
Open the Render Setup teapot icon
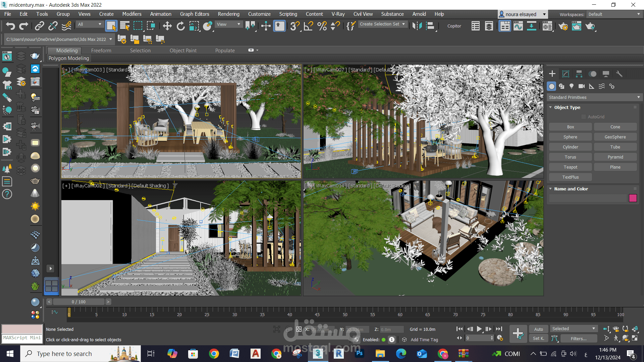(x=563, y=26)
